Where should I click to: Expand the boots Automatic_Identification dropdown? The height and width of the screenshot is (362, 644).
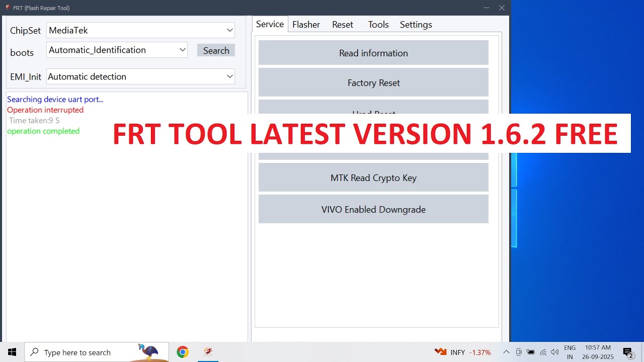click(x=117, y=50)
